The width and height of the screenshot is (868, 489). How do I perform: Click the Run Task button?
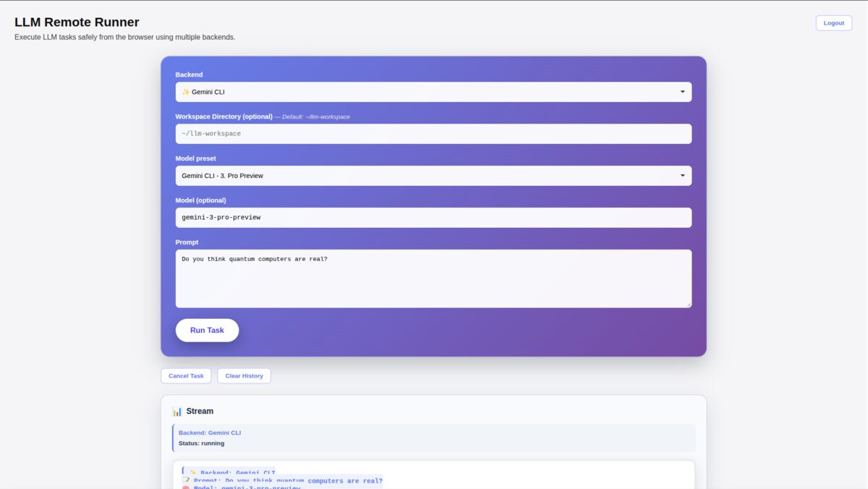pos(207,330)
